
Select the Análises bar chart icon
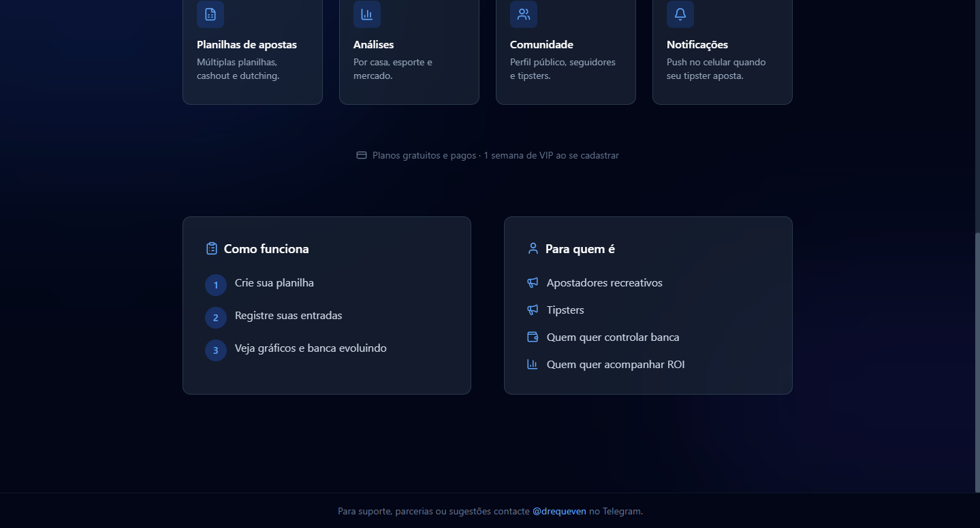(x=366, y=14)
